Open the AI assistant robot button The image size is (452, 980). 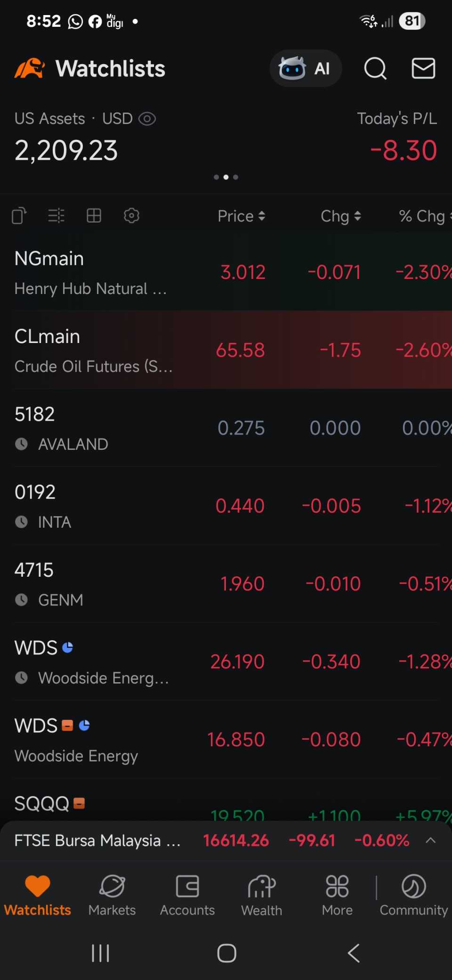(306, 69)
